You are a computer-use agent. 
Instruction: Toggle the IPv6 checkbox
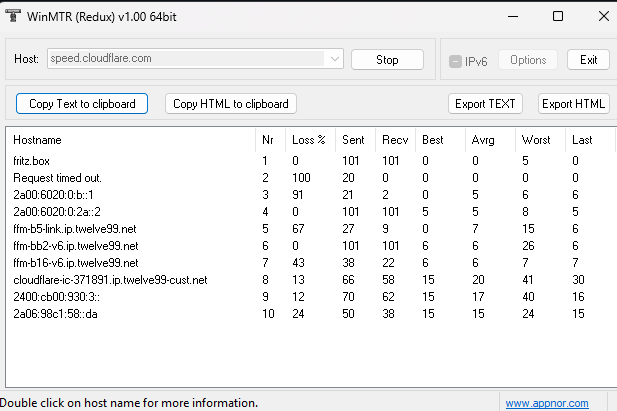tap(455, 61)
